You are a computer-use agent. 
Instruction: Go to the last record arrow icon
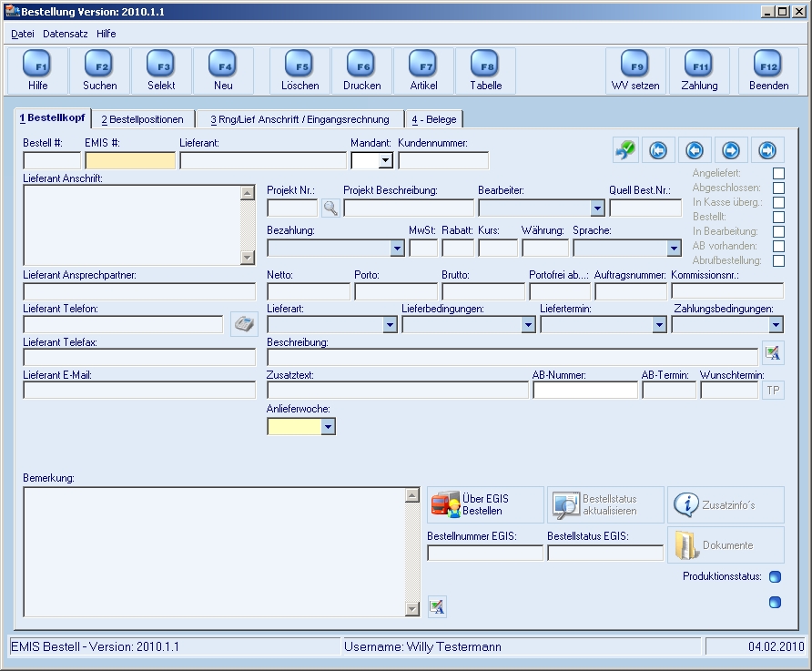tap(767, 150)
